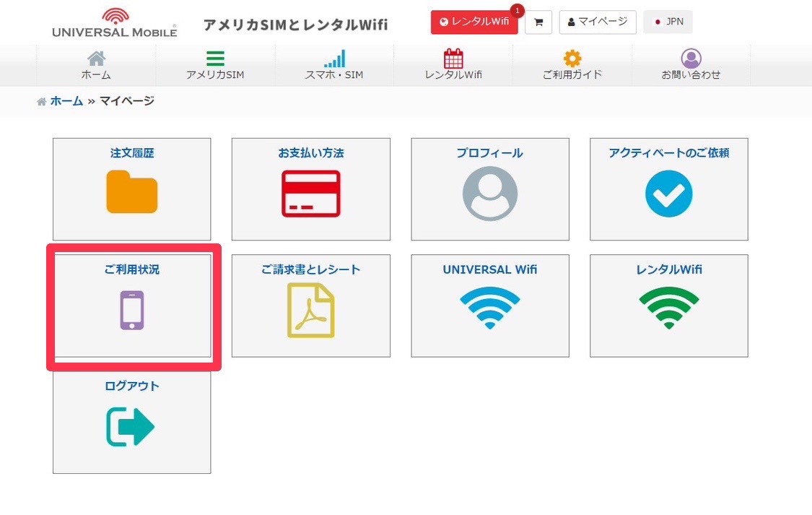The height and width of the screenshot is (515, 812).
Task: Click the red レンタルWifi header button
Action: click(x=473, y=22)
